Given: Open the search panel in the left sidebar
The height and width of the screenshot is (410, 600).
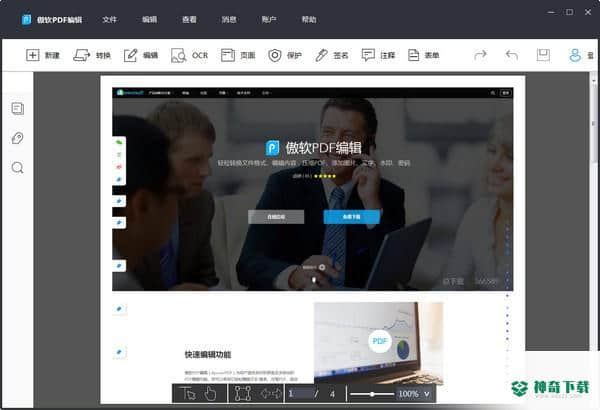Looking at the screenshot, I should [x=18, y=168].
